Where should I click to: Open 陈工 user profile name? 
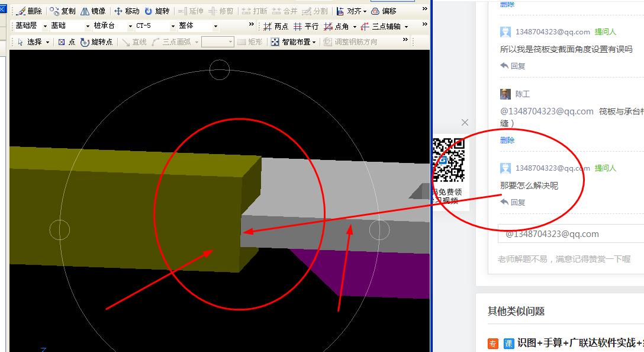tap(523, 94)
